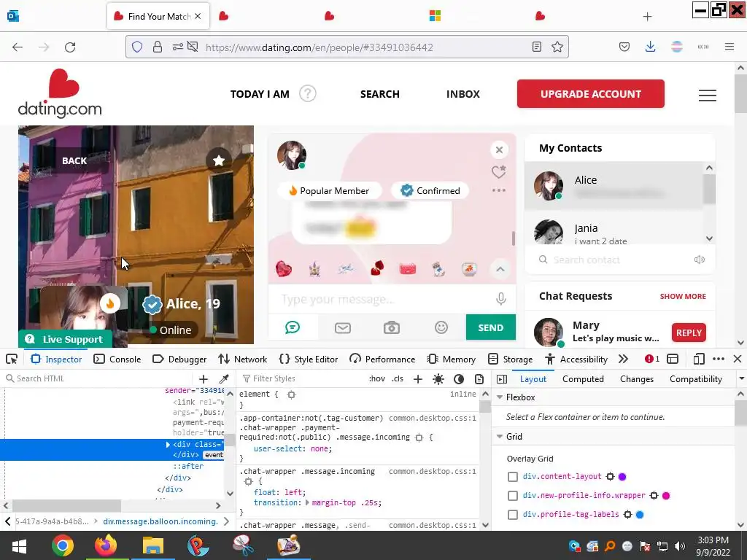Toggle the 3-pane inspector layout icon

click(x=502, y=379)
